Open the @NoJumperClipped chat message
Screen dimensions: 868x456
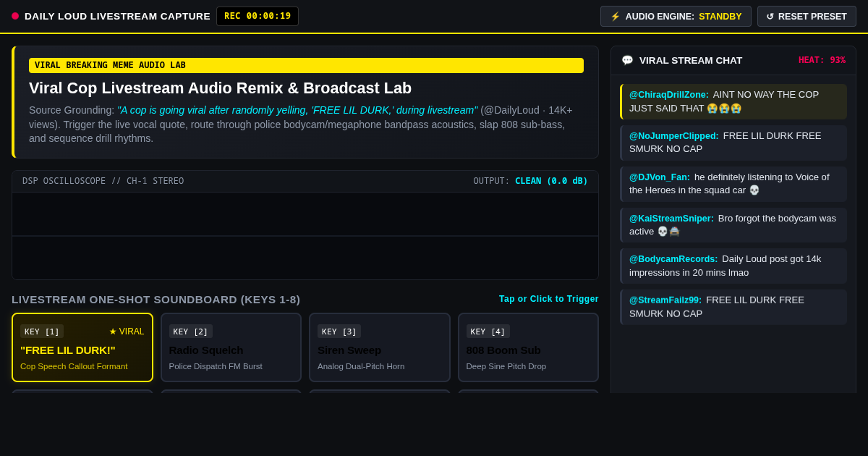[x=733, y=143]
